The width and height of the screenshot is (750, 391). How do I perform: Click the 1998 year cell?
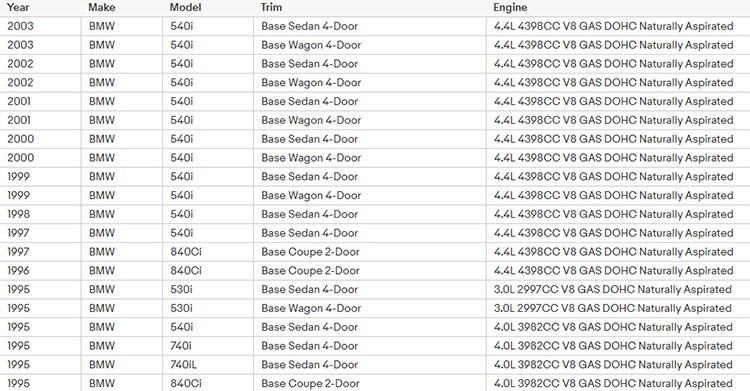[41, 214]
